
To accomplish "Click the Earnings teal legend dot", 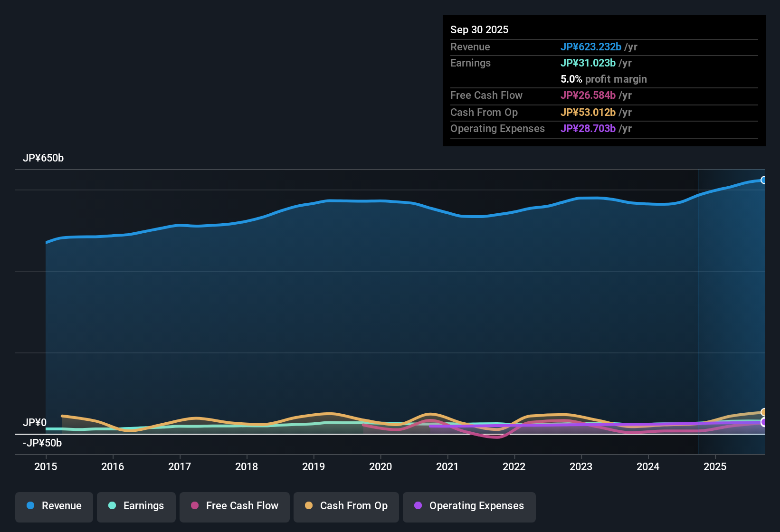I will click(112, 506).
